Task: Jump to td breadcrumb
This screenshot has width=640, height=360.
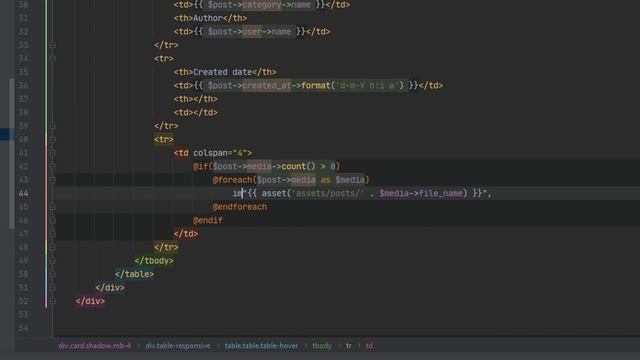Action: [x=369, y=346]
